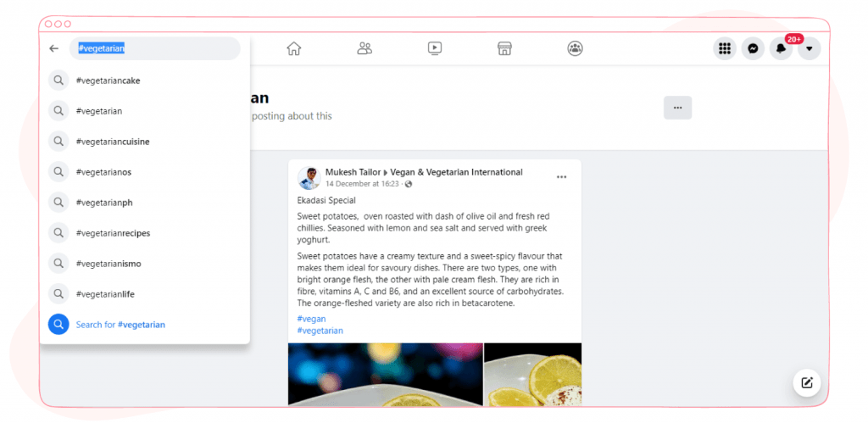868x423 pixels.
Task: Open the Watch video icon
Action: point(435,48)
